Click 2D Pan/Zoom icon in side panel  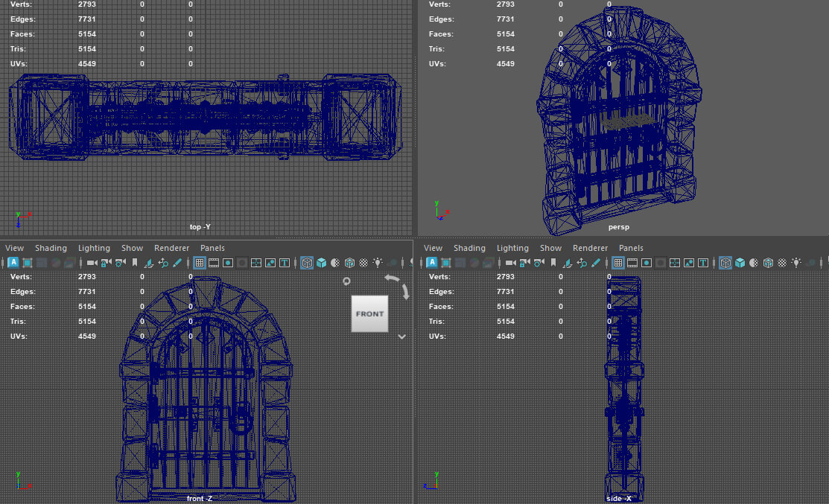582,263
